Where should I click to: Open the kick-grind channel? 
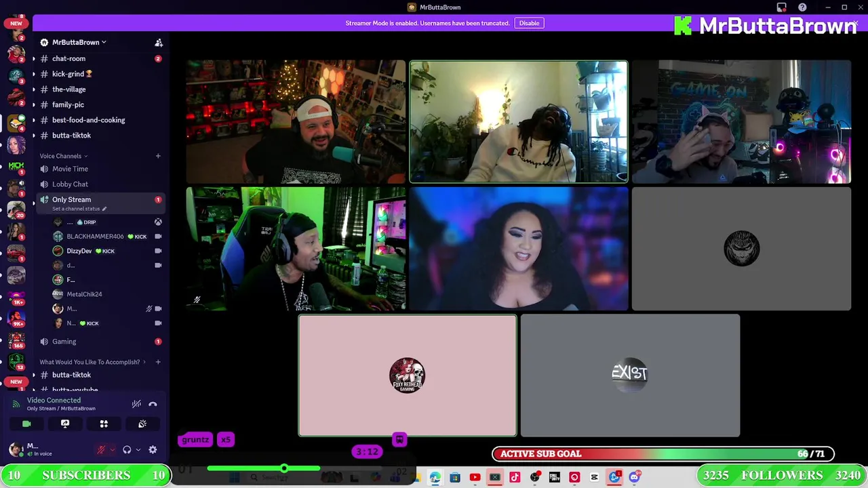click(x=100, y=74)
